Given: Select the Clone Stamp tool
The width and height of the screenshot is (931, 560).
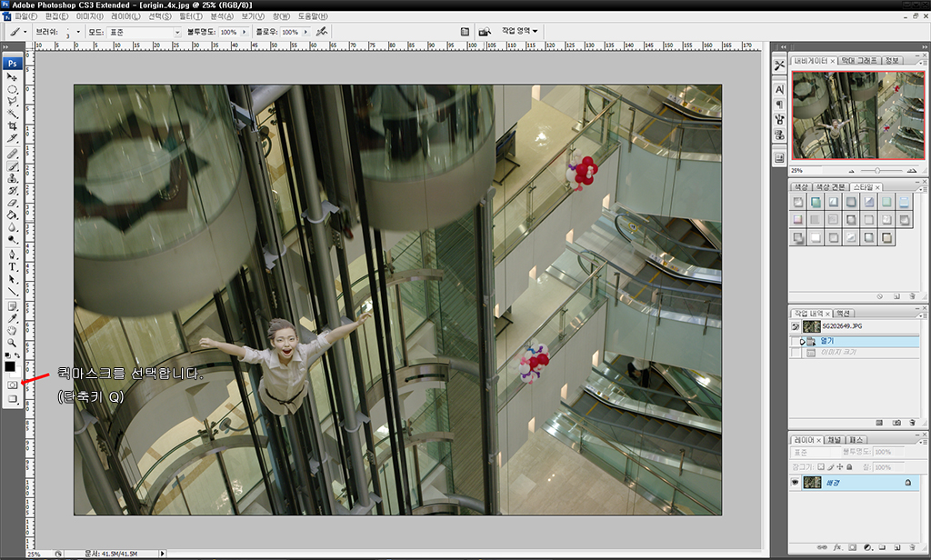Looking at the screenshot, I should pos(12,178).
